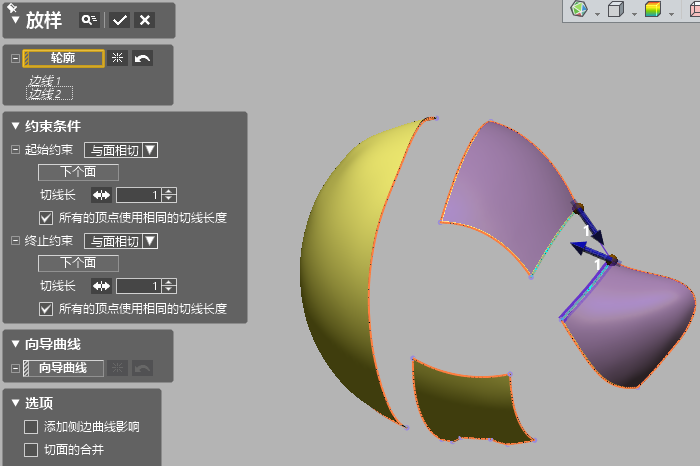Click the pin icon above the 放样 title
This screenshot has height=466, width=700.
tap(12, 7)
